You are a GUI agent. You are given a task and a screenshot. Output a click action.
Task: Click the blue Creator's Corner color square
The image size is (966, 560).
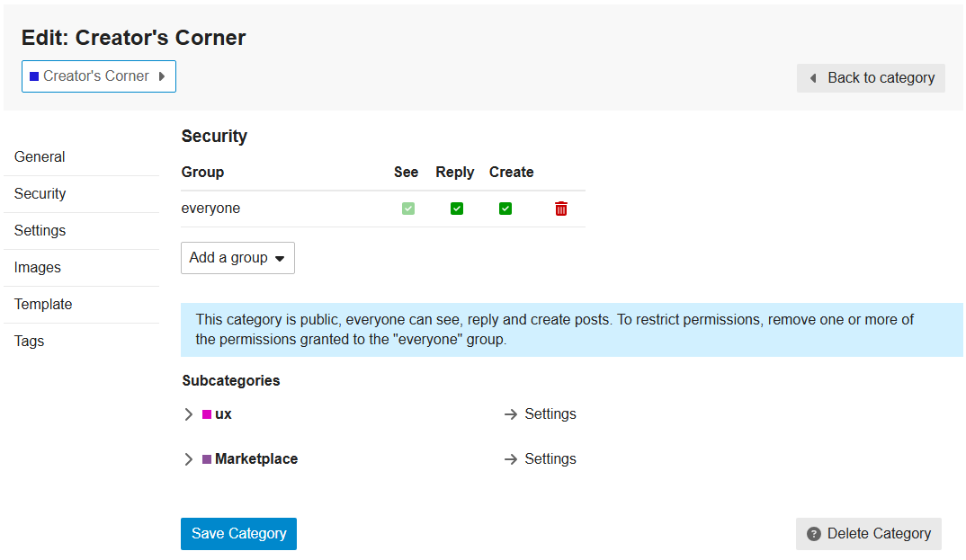[x=34, y=76]
